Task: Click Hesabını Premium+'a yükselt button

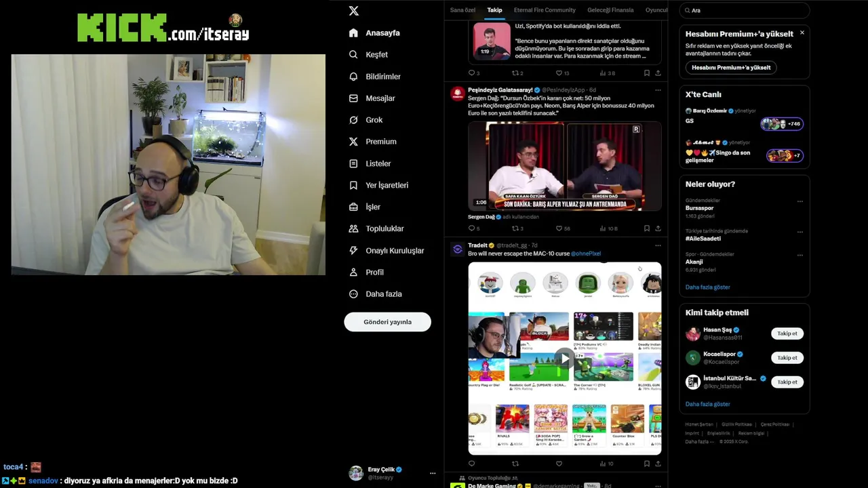Action: click(x=731, y=68)
